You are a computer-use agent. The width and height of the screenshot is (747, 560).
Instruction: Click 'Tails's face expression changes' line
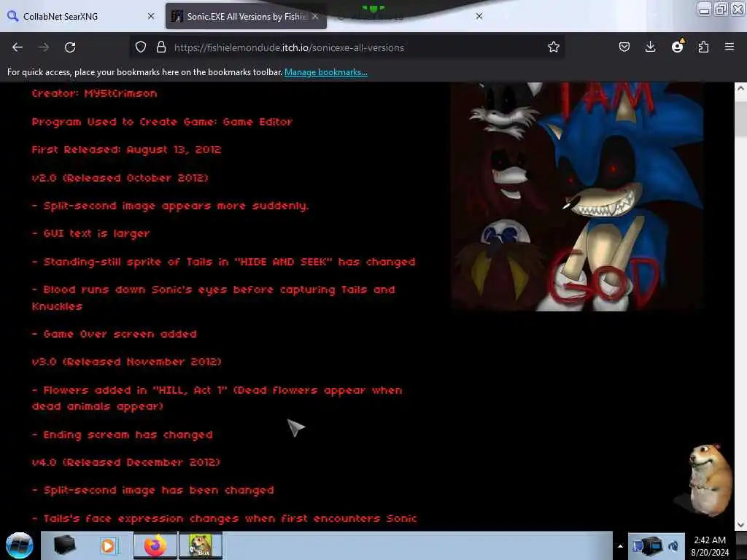(225, 518)
